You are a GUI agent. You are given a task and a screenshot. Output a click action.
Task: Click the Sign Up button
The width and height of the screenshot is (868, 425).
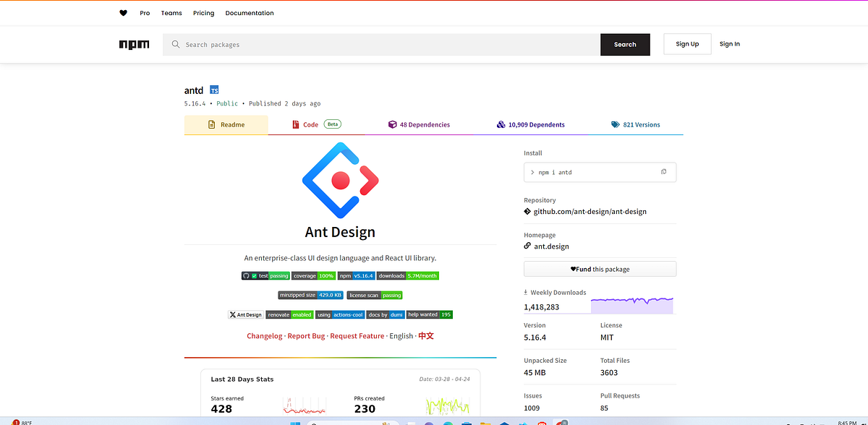point(686,44)
